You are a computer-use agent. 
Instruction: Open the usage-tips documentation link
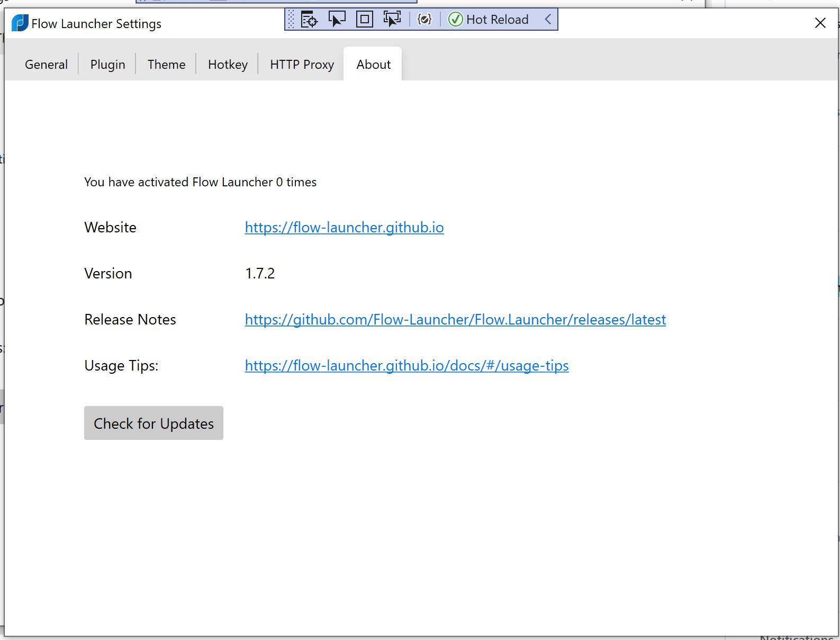(x=407, y=366)
